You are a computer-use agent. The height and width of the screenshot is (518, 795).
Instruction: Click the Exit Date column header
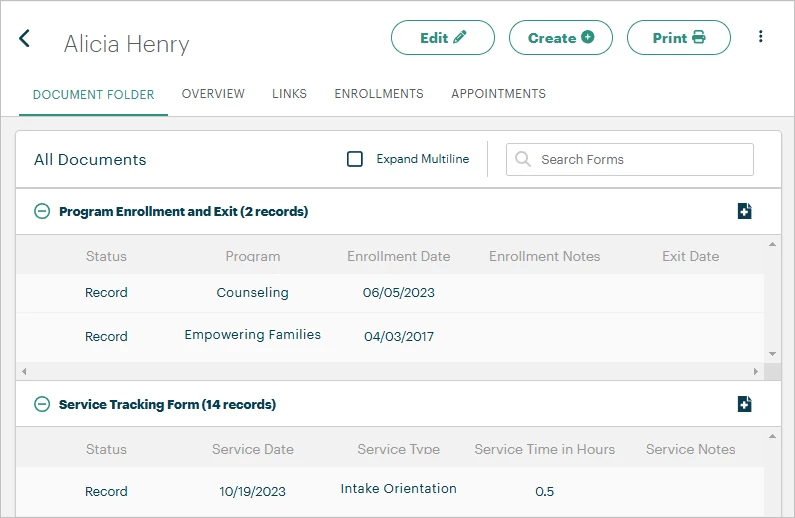pyautogui.click(x=691, y=256)
